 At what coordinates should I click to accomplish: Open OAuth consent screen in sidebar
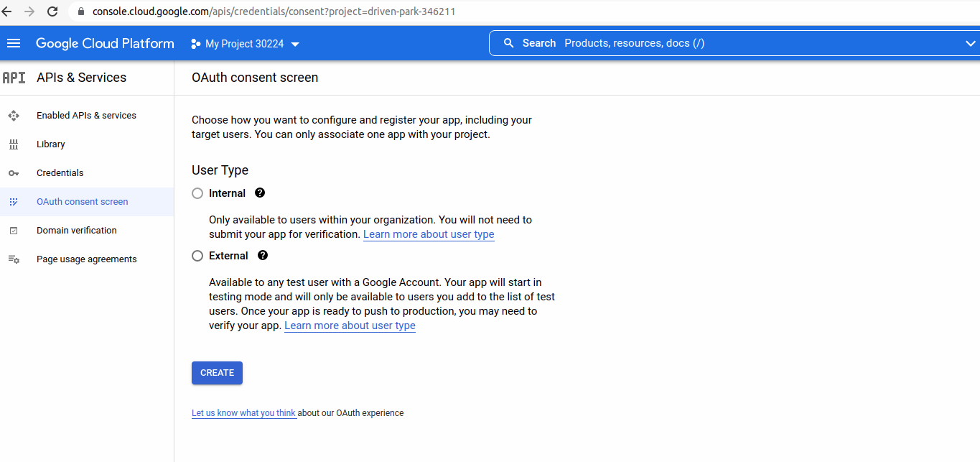coord(82,202)
